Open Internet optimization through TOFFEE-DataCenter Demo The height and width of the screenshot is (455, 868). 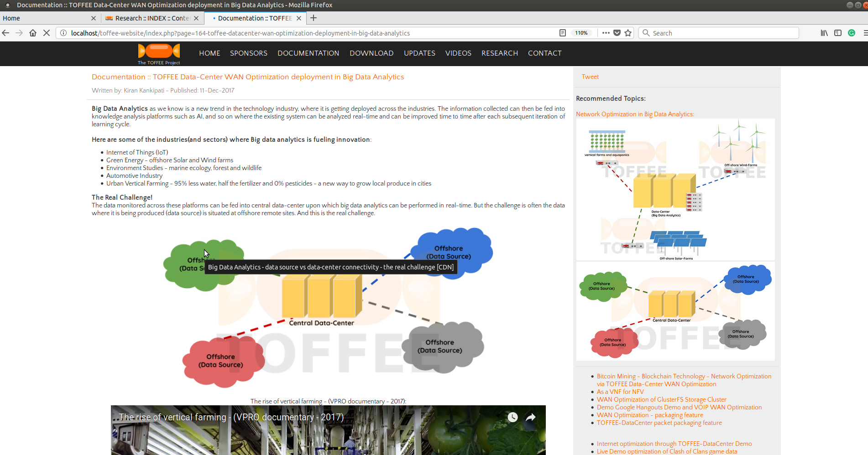tap(674, 444)
